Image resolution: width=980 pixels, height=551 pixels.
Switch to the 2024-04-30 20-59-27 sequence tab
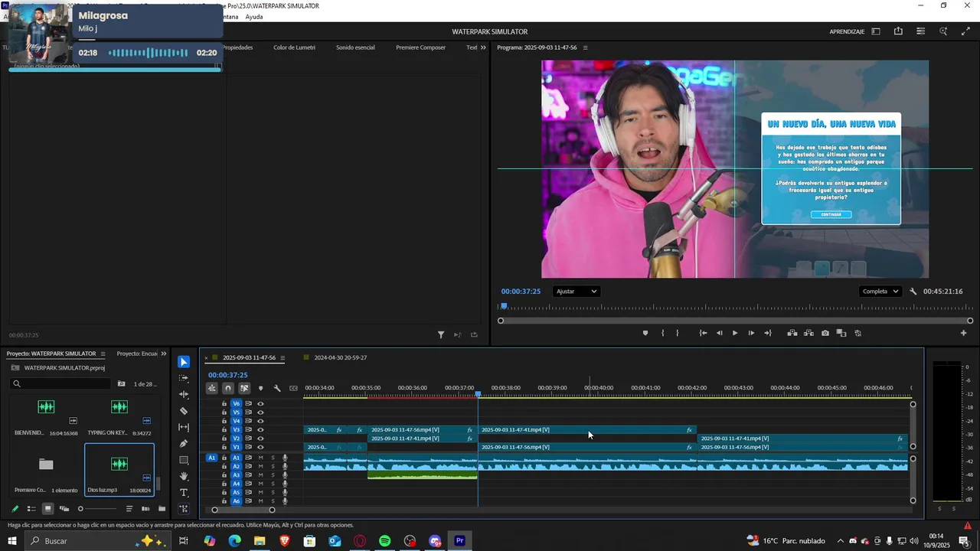340,357
